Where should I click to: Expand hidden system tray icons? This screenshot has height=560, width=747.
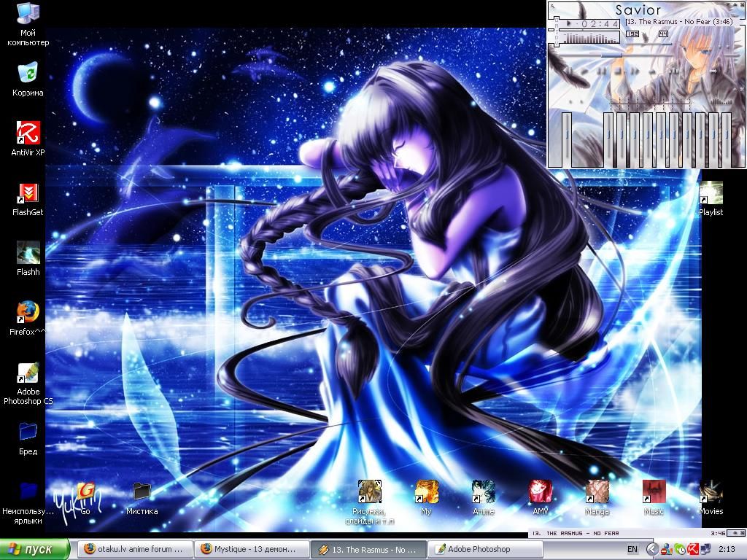[x=652, y=549]
